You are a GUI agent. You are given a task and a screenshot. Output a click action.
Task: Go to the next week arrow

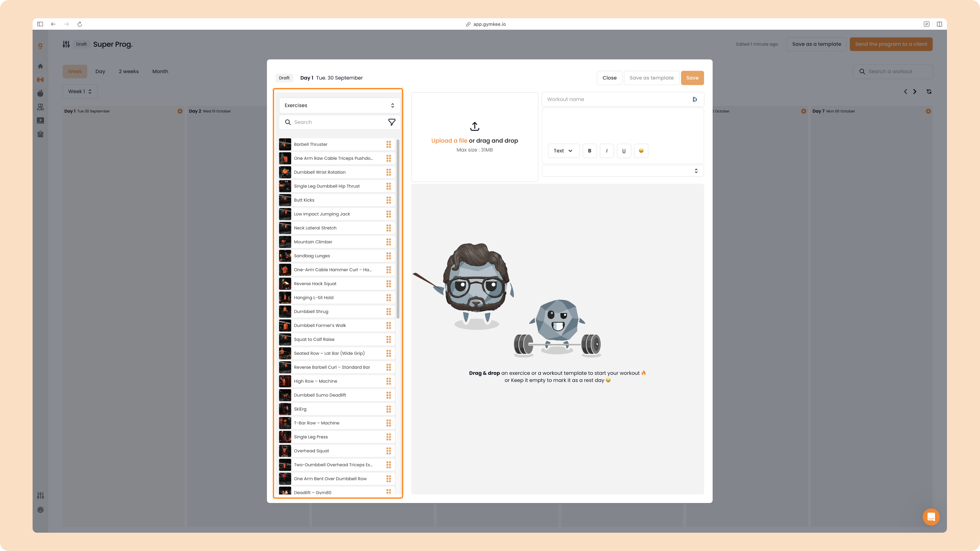tap(915, 92)
